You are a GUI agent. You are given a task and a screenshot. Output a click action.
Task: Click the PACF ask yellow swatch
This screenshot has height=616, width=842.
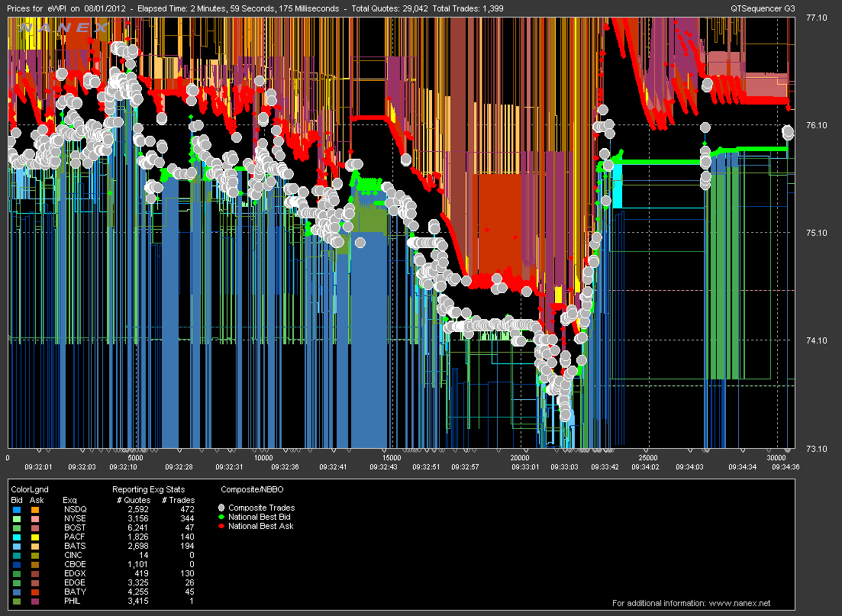(x=34, y=537)
